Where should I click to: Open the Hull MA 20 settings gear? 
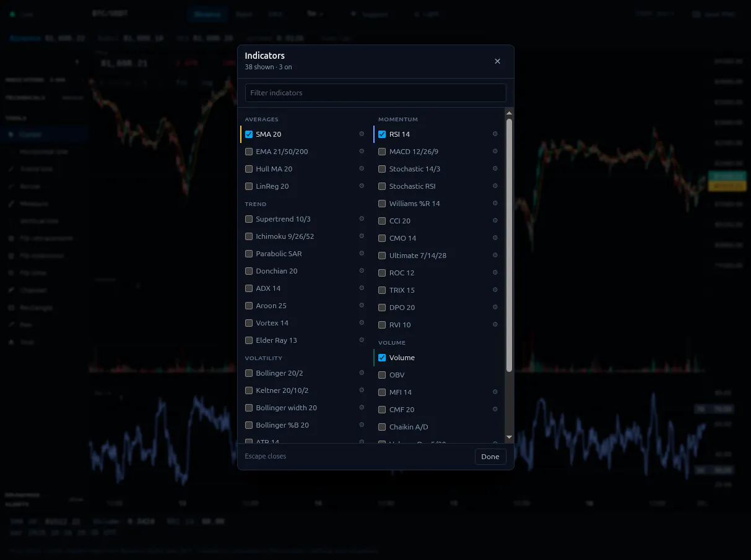362,168
